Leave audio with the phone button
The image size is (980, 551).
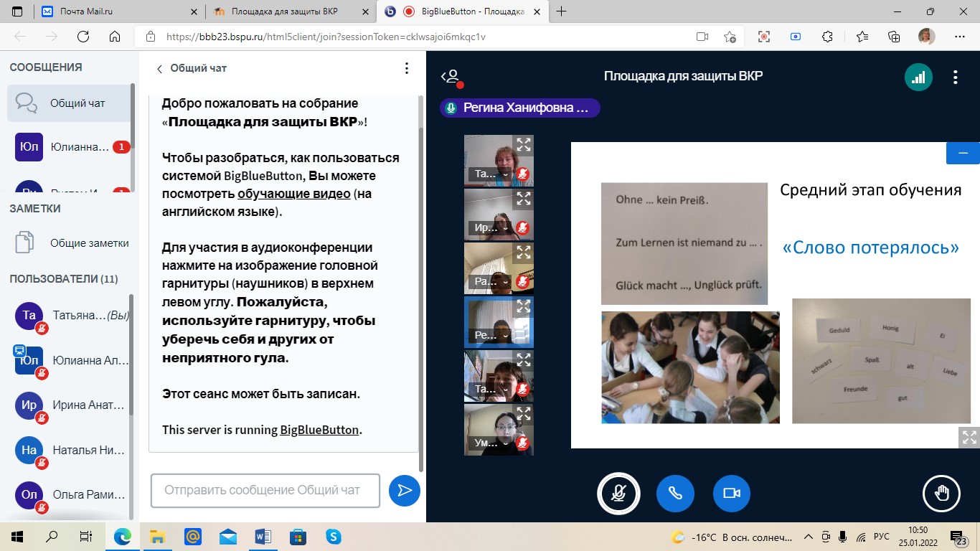pos(674,493)
